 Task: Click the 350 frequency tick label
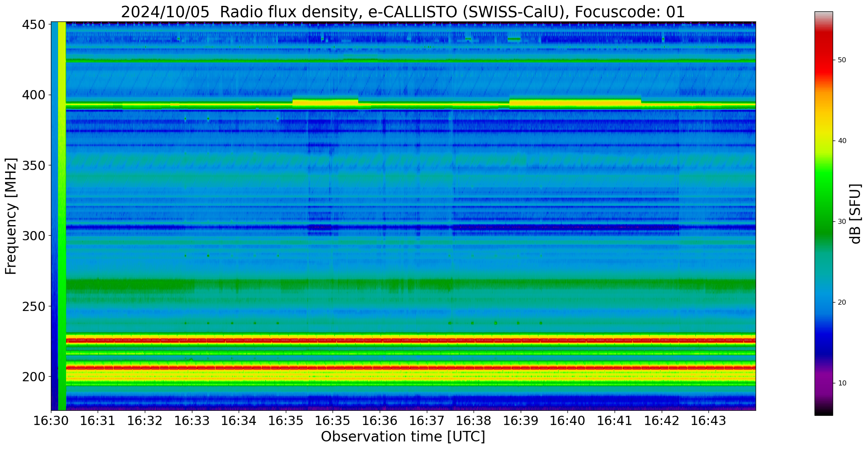point(34,165)
